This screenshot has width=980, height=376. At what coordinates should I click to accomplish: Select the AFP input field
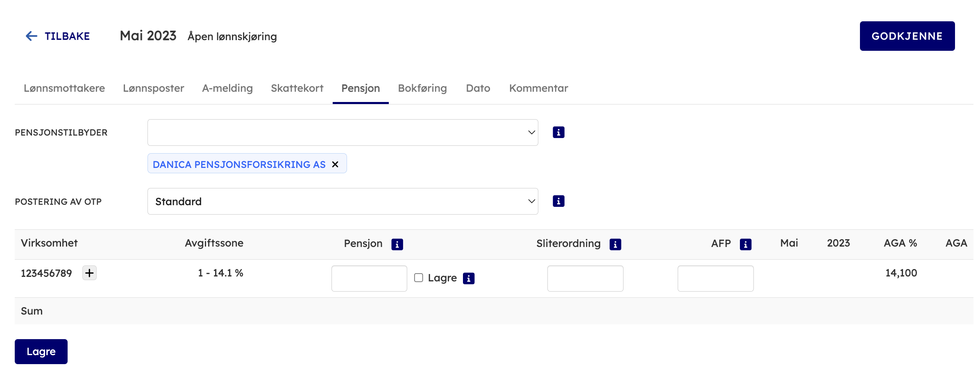click(x=715, y=279)
